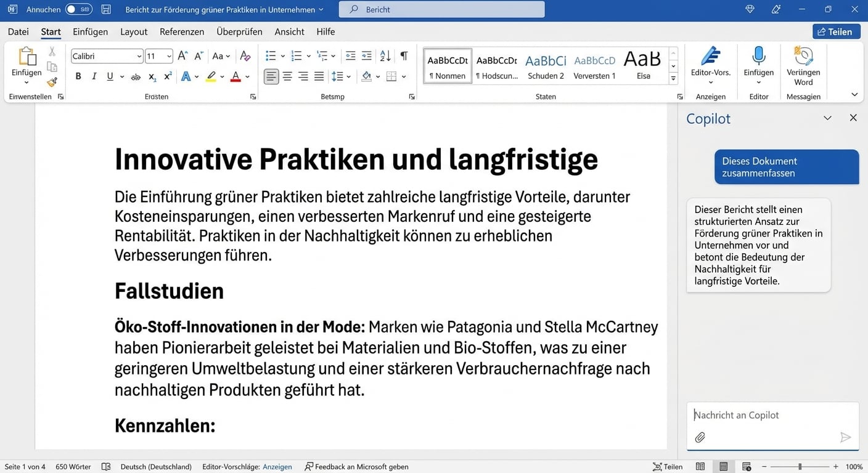
Task: Click the Teilen button
Action: (836, 31)
